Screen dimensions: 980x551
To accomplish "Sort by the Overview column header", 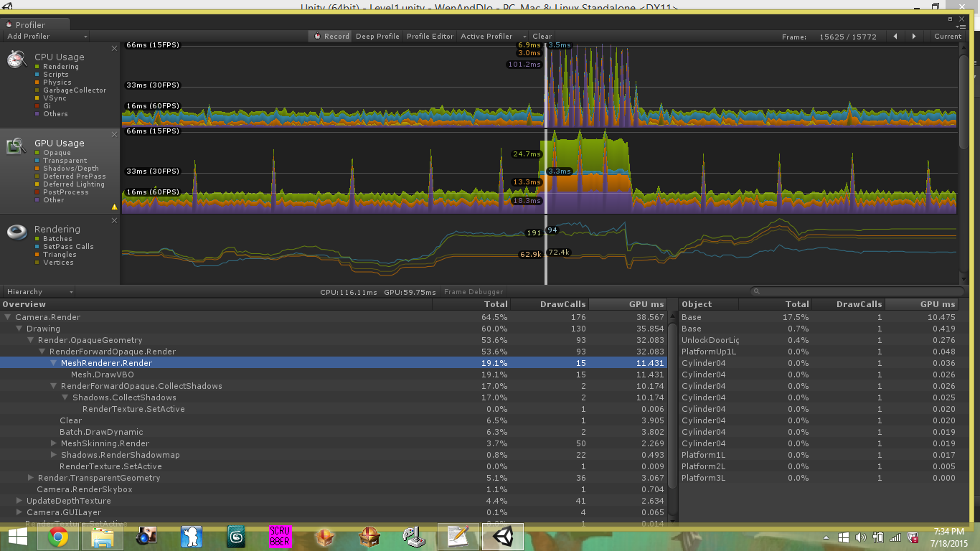I will point(216,304).
